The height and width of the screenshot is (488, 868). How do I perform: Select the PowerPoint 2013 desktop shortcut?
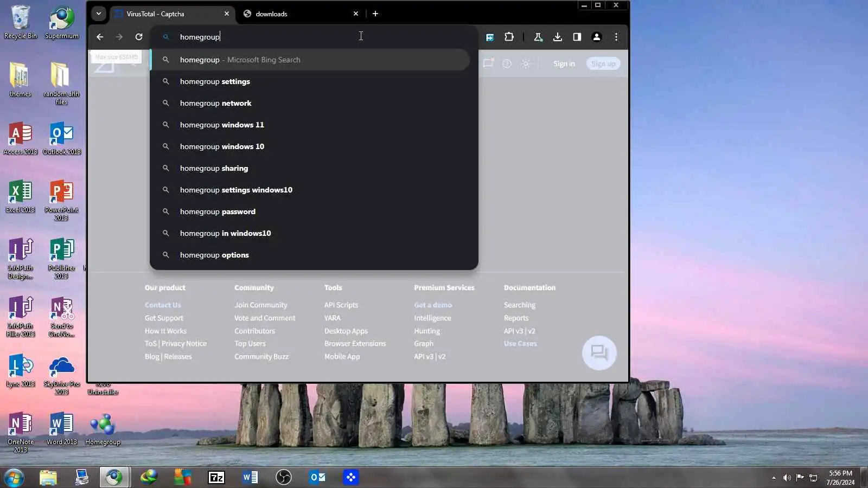[x=61, y=200]
